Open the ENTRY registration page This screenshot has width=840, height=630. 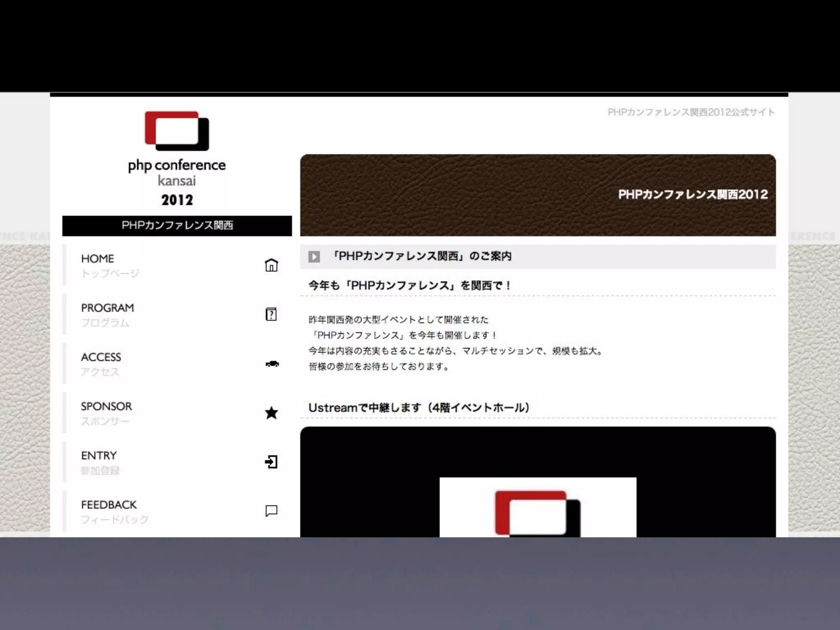coord(99,456)
